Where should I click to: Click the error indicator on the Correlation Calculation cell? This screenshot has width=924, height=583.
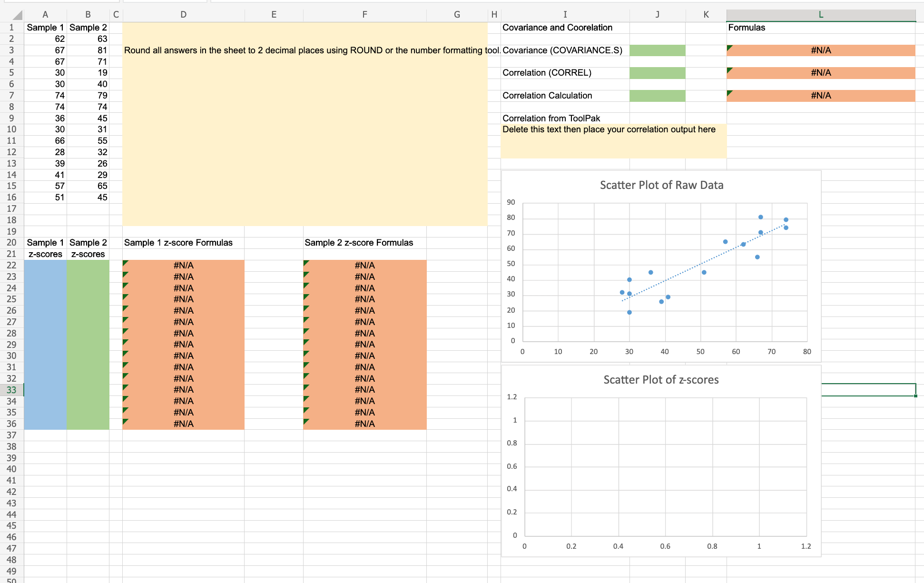click(729, 93)
